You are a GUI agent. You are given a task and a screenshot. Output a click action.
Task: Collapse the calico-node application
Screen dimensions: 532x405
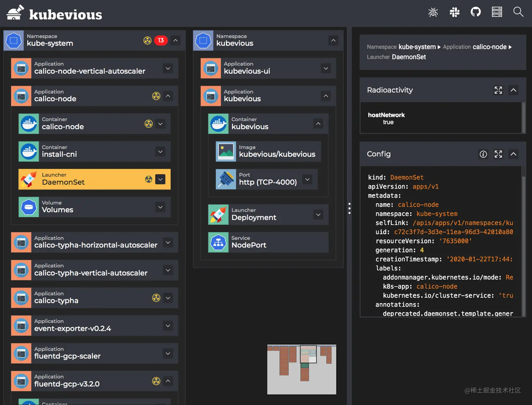pyautogui.click(x=168, y=96)
